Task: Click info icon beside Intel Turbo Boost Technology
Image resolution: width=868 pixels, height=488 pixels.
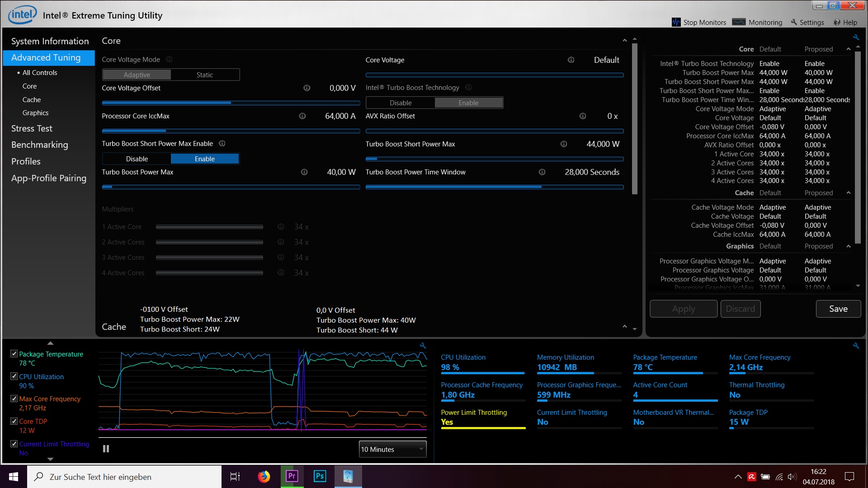Action: point(468,87)
